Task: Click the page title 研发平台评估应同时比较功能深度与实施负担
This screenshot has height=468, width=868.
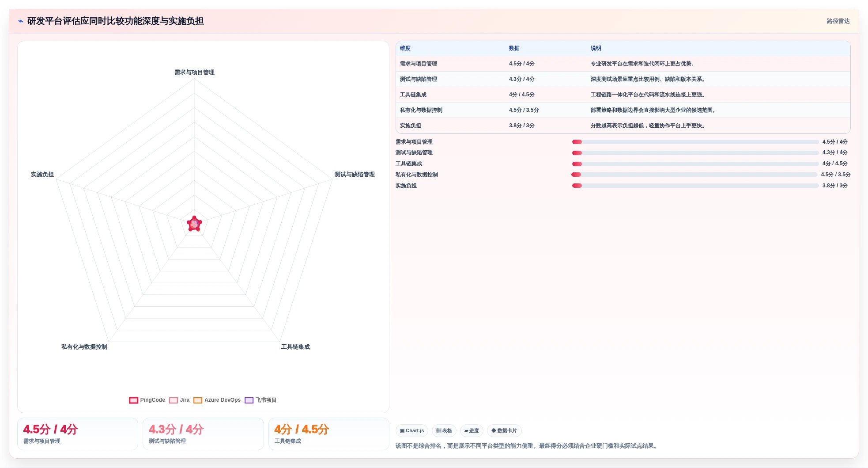Action: pyautogui.click(x=116, y=21)
